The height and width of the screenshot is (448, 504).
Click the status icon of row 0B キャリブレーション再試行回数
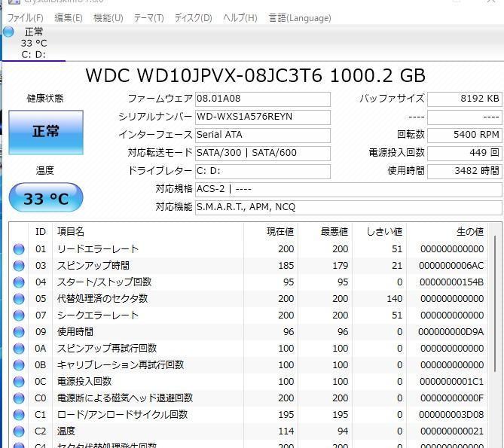(x=19, y=365)
